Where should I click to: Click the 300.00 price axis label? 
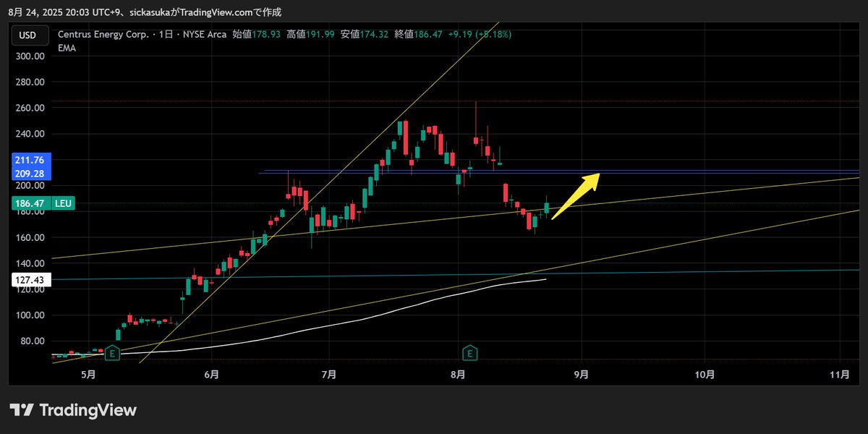tap(30, 56)
